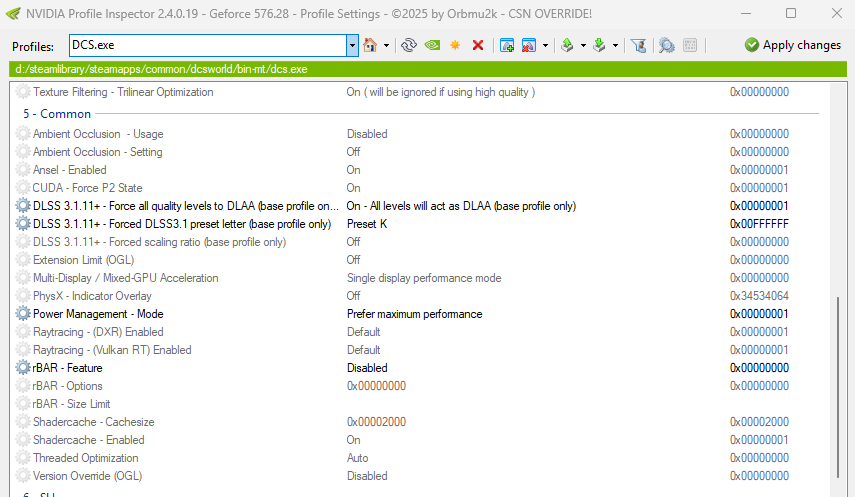The height and width of the screenshot is (497, 855).
Task: Click the user-defined settings filter icon
Action: point(639,45)
